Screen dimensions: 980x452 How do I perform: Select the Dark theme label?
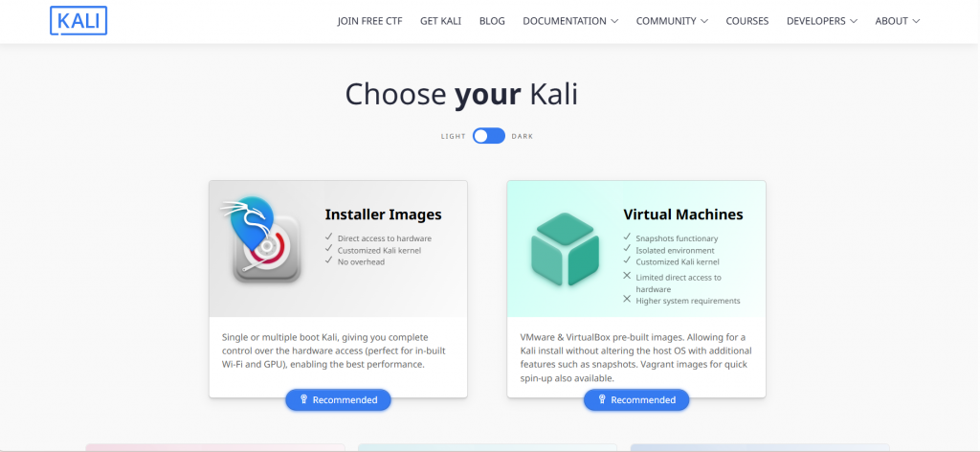click(523, 136)
